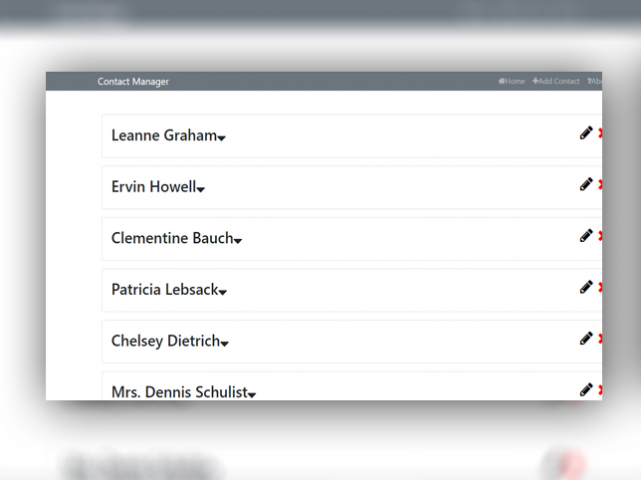Click the Contact Manager brand title
Screen dimensions: 641x480
pos(133,82)
